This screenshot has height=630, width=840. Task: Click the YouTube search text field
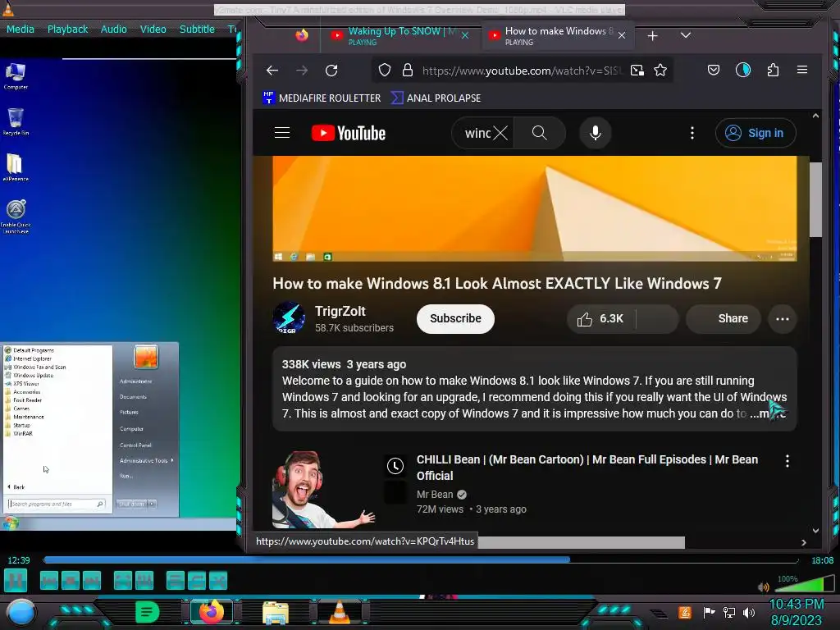click(x=477, y=133)
